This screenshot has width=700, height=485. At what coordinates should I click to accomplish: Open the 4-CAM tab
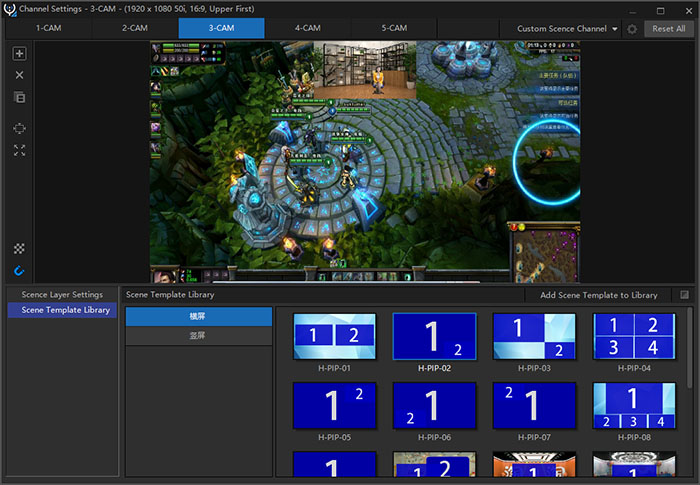308,28
